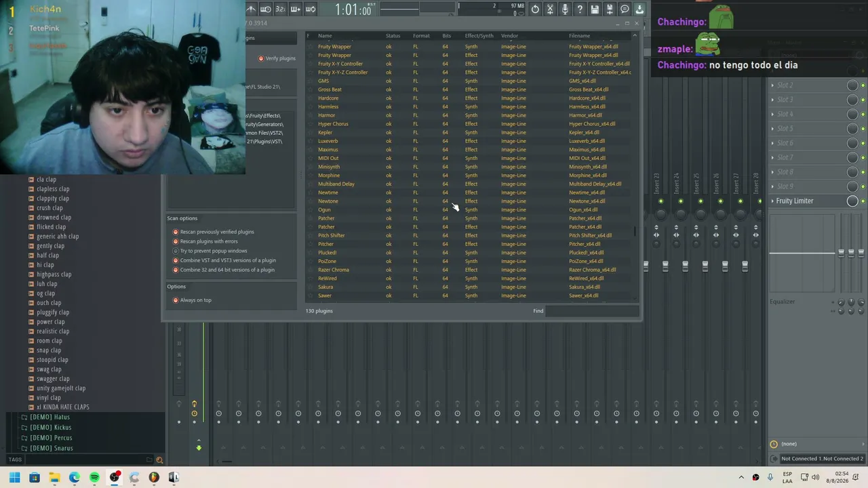Screen dimensions: 868x488
Task: Open help with the question mark icon
Action: 580,9
